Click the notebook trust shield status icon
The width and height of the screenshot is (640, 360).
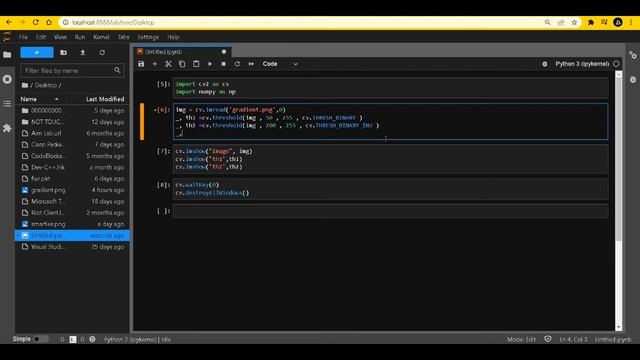tap(548, 339)
